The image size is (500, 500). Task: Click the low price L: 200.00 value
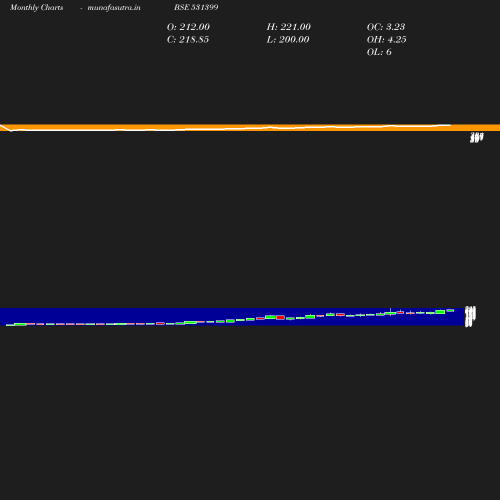(x=288, y=39)
